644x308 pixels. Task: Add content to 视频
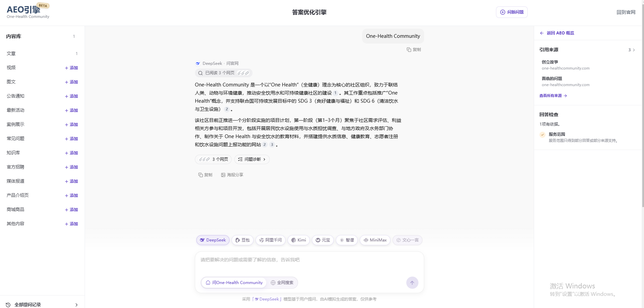point(71,68)
